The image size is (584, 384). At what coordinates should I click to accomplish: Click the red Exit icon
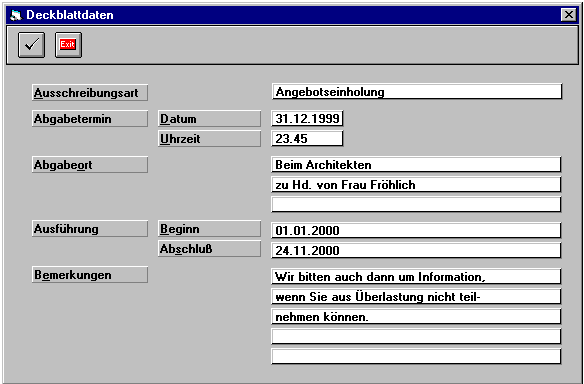68,45
